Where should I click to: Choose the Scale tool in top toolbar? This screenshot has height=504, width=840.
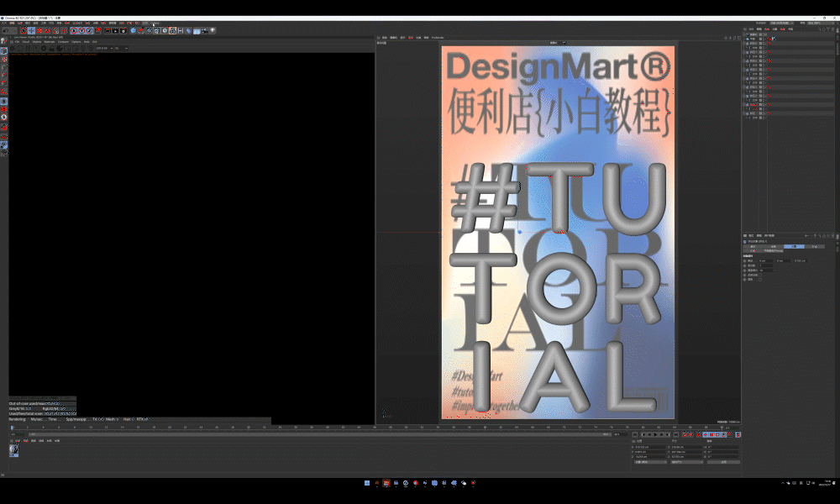pos(39,31)
